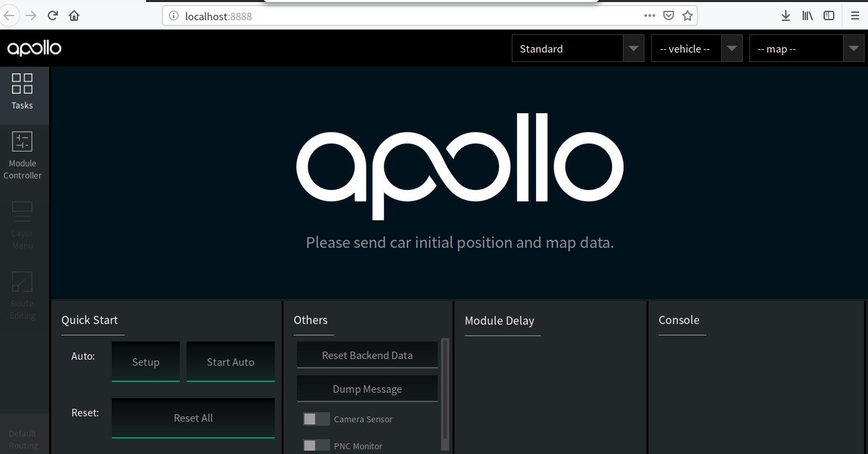
Task: Open the browser Downloads icon
Action: 785,15
